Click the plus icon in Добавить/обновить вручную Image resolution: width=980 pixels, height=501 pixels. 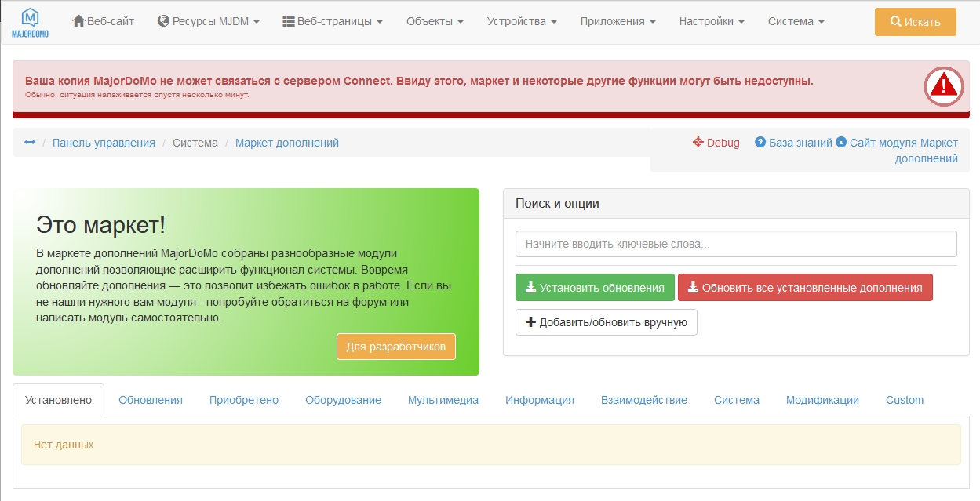(531, 321)
